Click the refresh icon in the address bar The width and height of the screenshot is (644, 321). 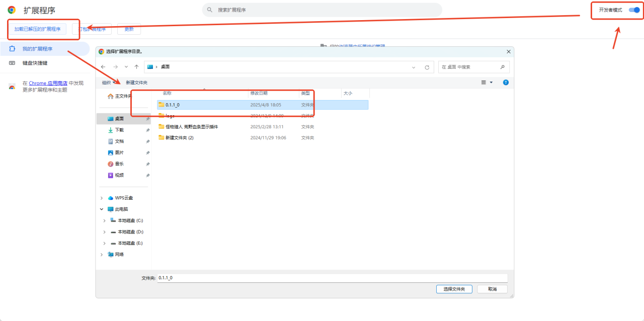pos(427,67)
